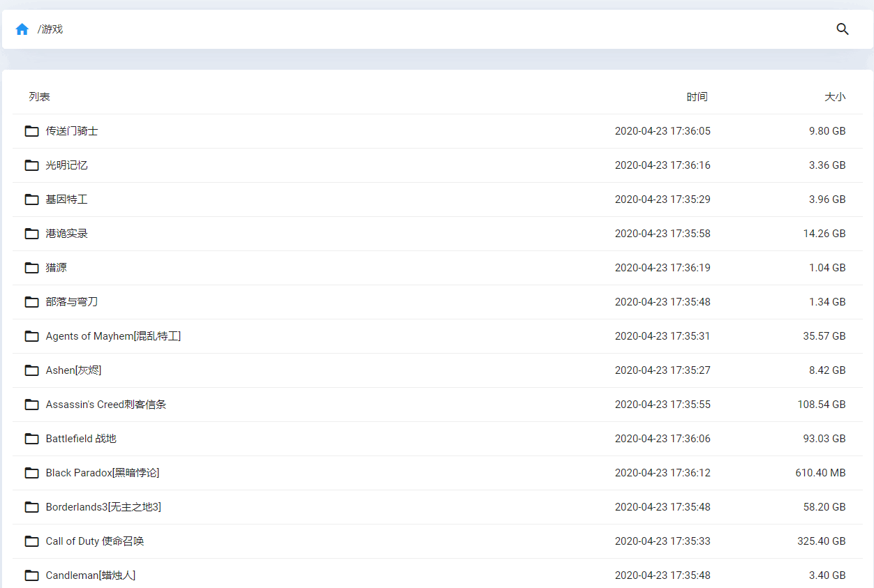Click timestamp 2020-04-23 17:35:27
The image size is (874, 588).
662,370
